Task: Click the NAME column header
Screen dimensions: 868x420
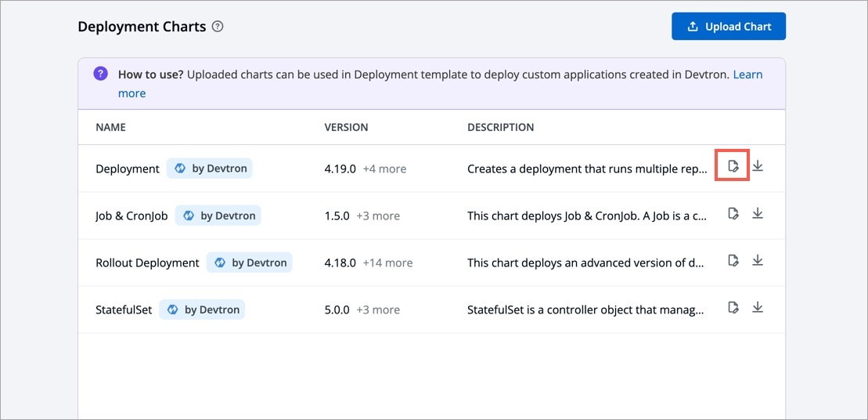Action: pos(110,127)
